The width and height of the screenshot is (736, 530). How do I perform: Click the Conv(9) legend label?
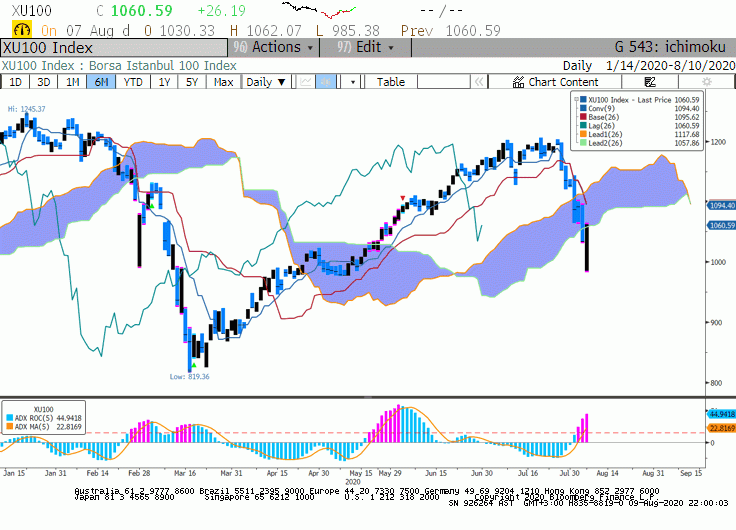pyautogui.click(x=601, y=108)
